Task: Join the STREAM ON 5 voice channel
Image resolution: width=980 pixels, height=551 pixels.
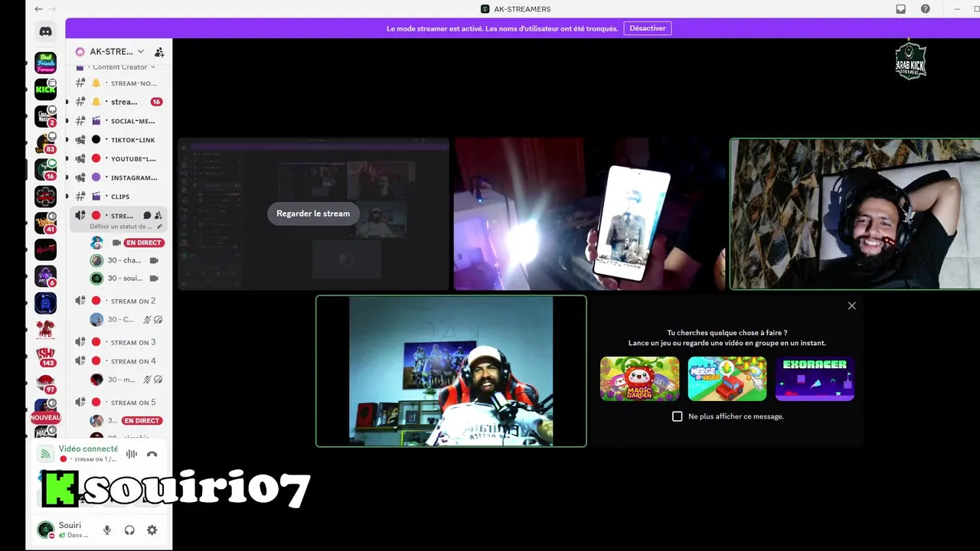Action: (x=119, y=403)
